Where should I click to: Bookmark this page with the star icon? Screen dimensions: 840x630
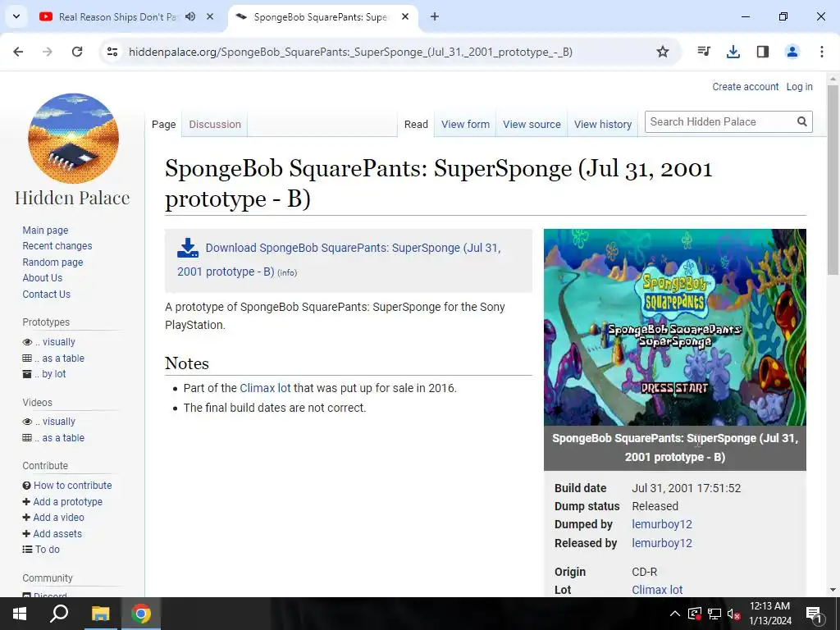point(663,52)
